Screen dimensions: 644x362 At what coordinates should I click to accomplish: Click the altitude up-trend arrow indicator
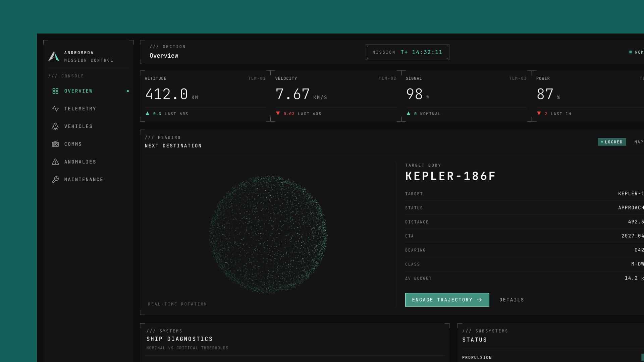coord(147,114)
